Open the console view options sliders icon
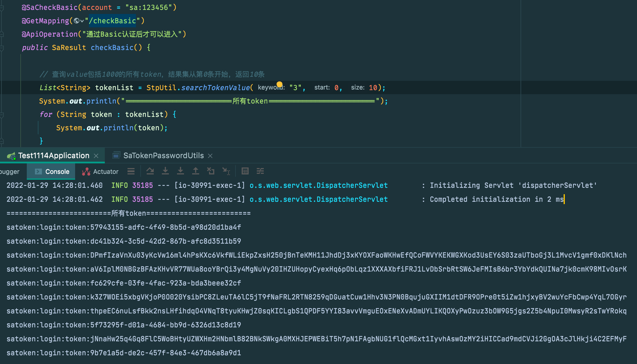This screenshot has height=364, width=637. coord(260,171)
